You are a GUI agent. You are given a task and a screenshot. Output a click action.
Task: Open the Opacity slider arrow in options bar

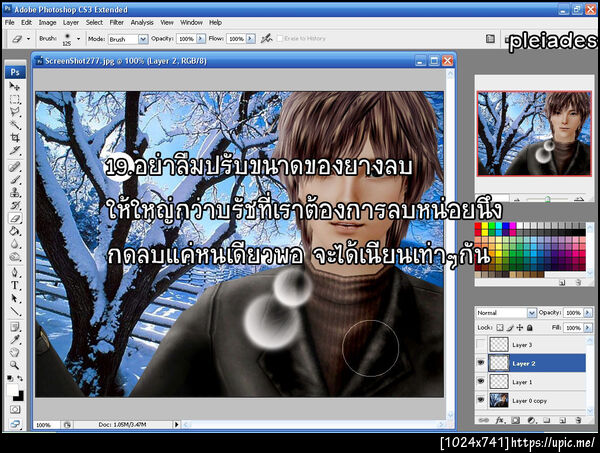(201, 39)
